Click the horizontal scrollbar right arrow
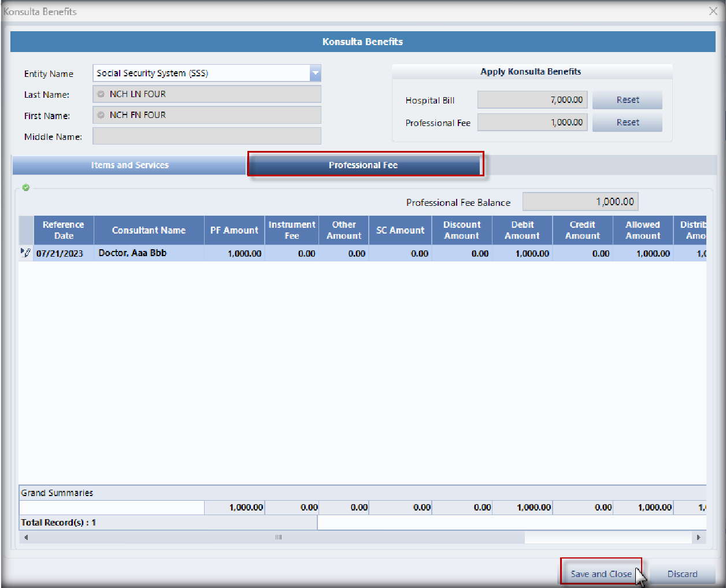726x588 pixels. (x=698, y=538)
